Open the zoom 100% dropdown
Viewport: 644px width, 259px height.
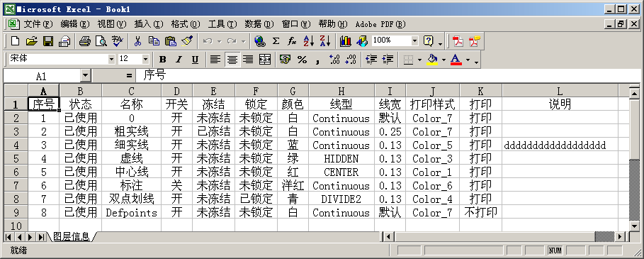click(414, 40)
